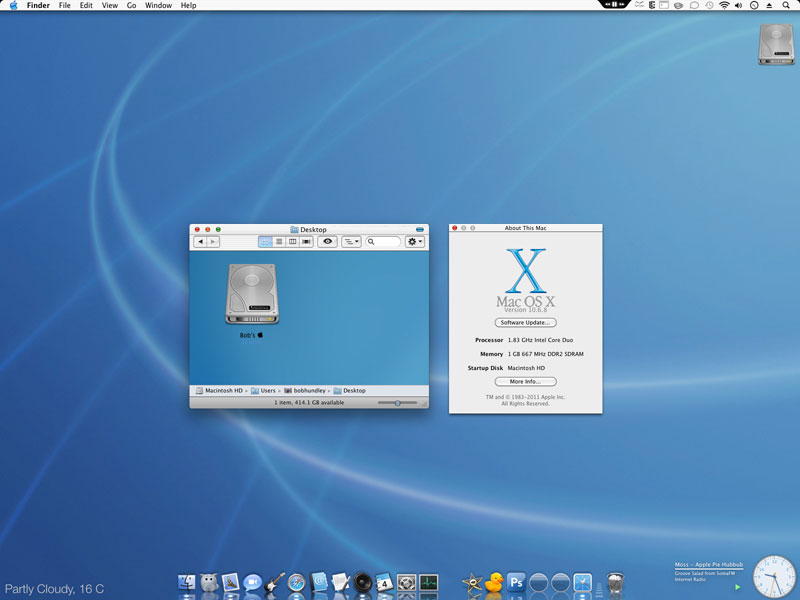Open the Go menu
The height and width of the screenshot is (600, 800).
click(x=131, y=6)
